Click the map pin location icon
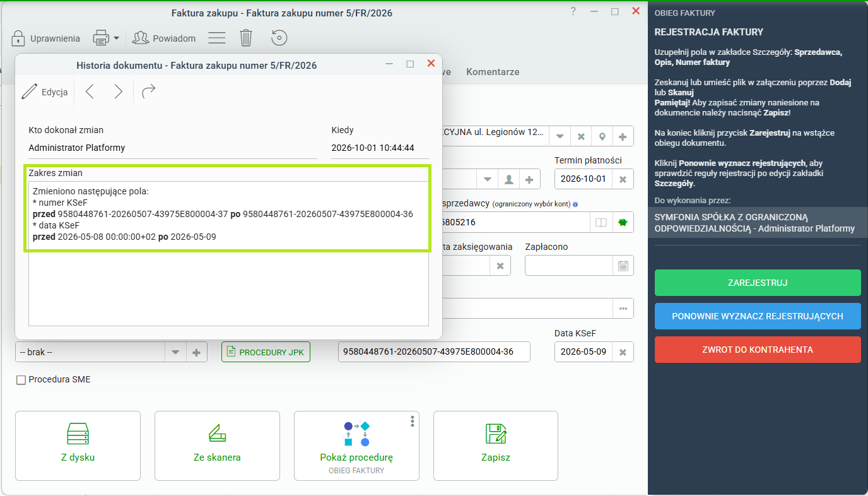This screenshot has height=496, width=868. (x=602, y=136)
